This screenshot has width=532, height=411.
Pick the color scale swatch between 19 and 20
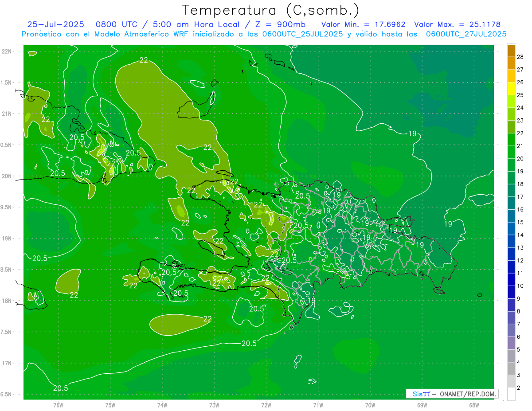[511, 165]
